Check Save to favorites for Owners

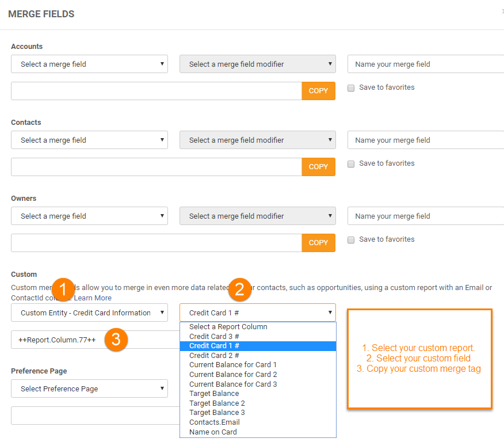(x=351, y=240)
